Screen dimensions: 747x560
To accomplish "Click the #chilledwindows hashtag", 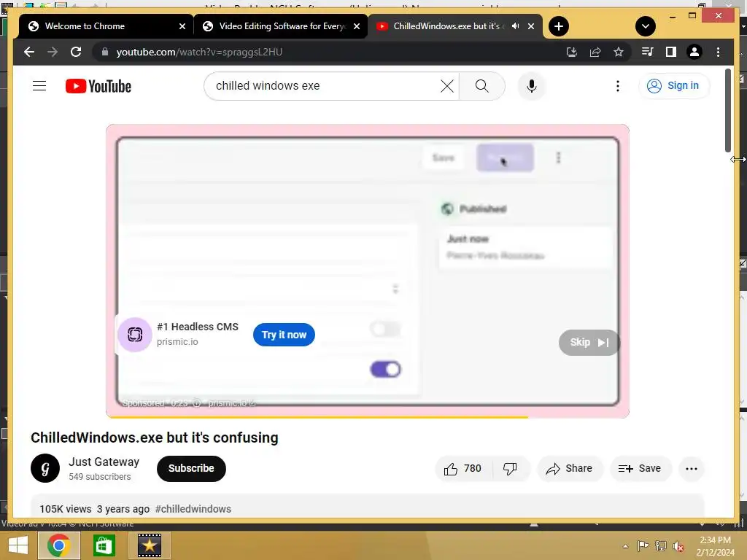I will tap(193, 508).
